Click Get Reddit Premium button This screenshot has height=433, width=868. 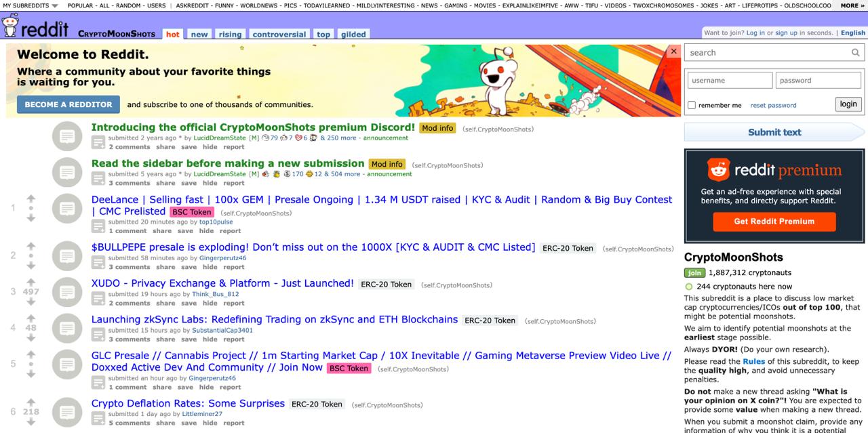774,222
